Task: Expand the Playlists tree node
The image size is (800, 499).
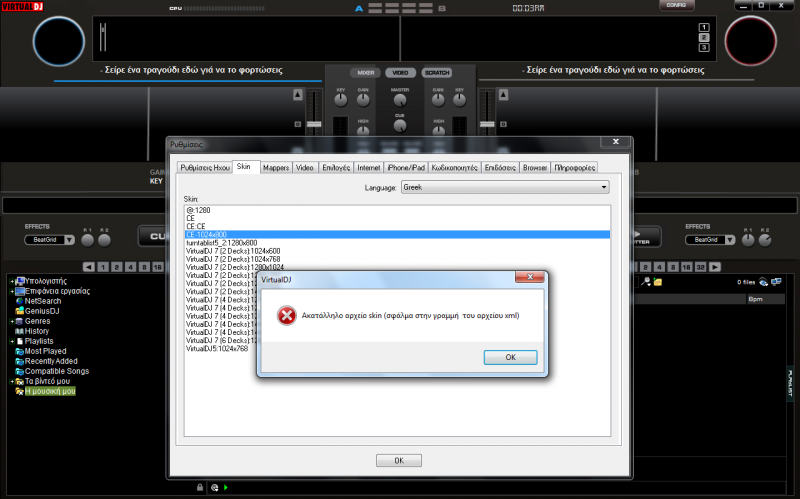Action: tap(12, 341)
